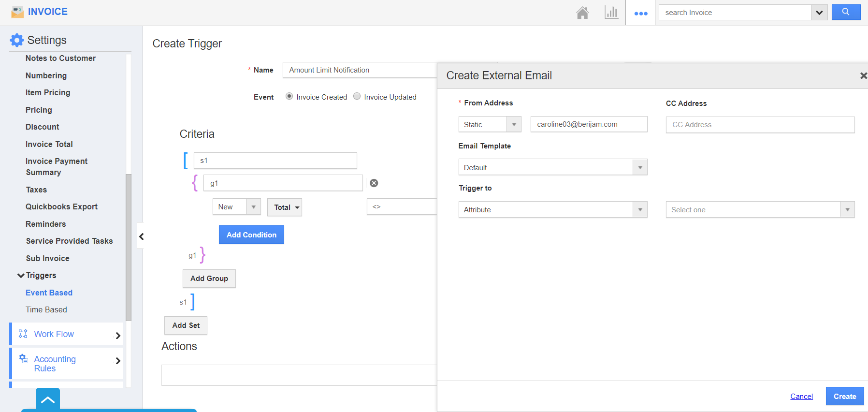Remove group g1 using the X icon
868x412 pixels.
pyautogui.click(x=374, y=183)
